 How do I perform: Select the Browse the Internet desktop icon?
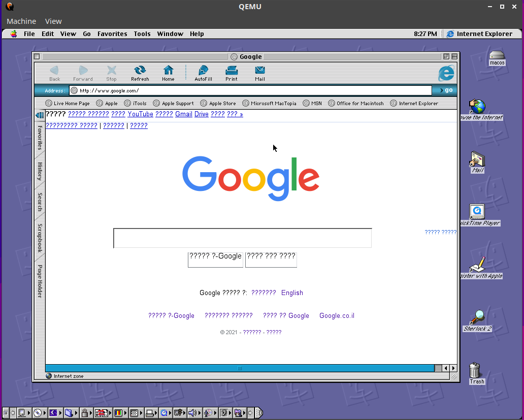pyautogui.click(x=478, y=110)
